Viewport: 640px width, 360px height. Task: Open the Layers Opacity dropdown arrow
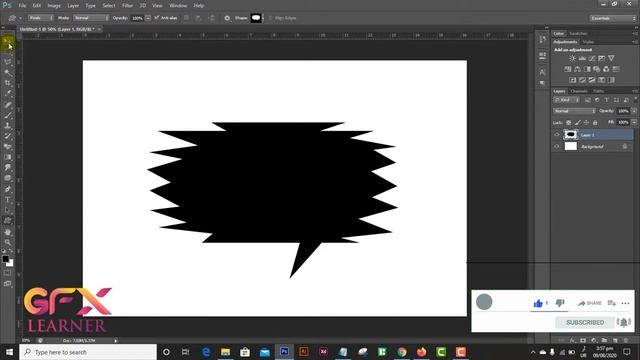coord(634,111)
